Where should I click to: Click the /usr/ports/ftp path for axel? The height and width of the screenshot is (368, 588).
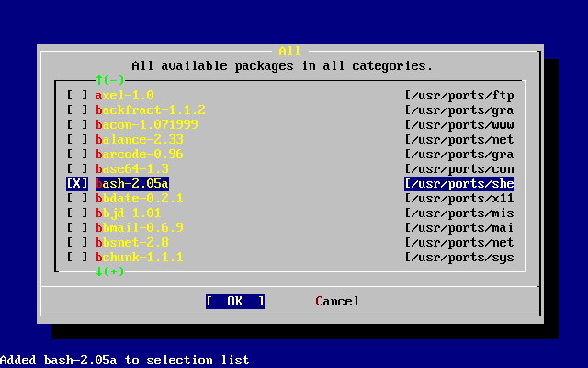[458, 95]
